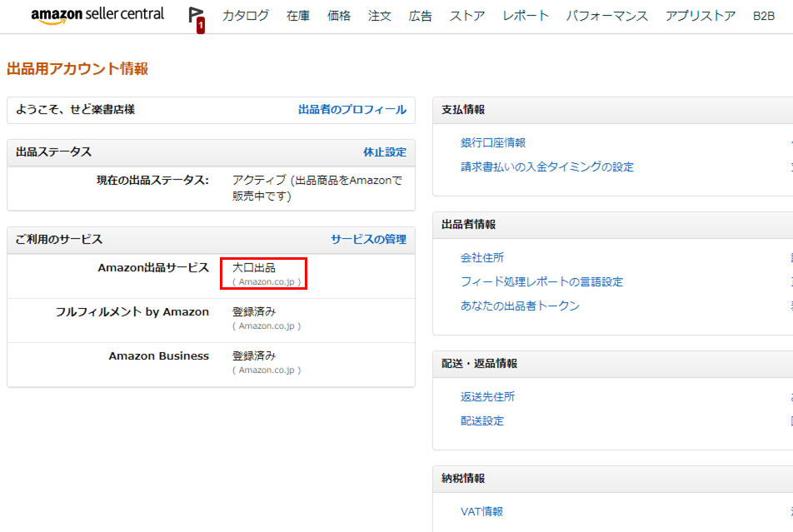Open 会社住所 link
Viewport: 793px width, 532px height.
pyautogui.click(x=482, y=257)
